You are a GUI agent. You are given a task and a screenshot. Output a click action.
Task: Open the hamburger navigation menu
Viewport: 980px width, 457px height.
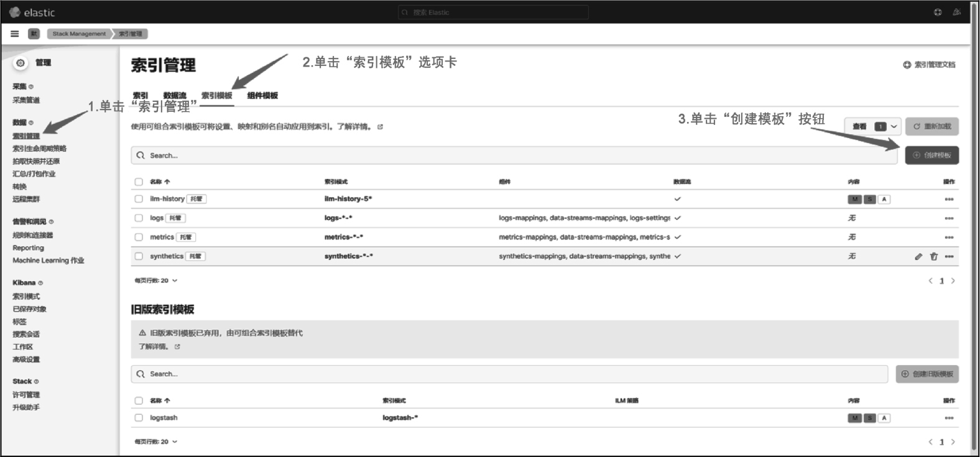click(15, 34)
